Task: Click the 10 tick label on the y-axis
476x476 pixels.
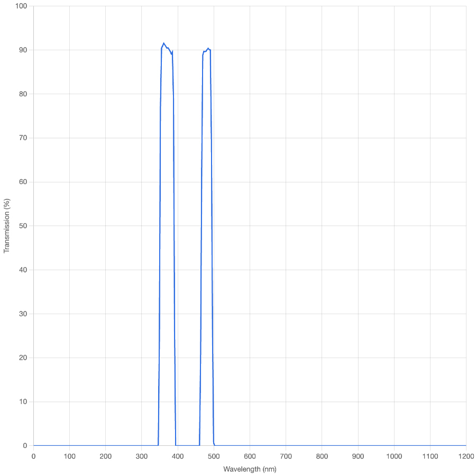Action: point(23,401)
